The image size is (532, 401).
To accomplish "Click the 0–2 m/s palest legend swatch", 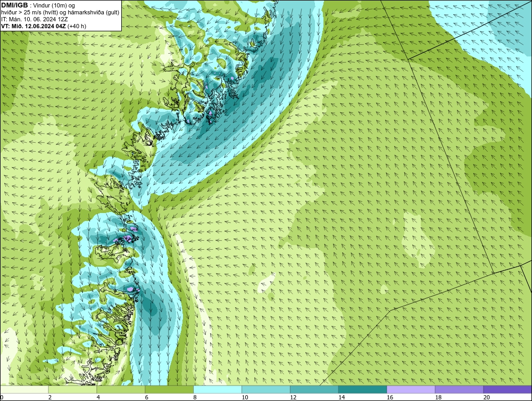I will 24,389.
